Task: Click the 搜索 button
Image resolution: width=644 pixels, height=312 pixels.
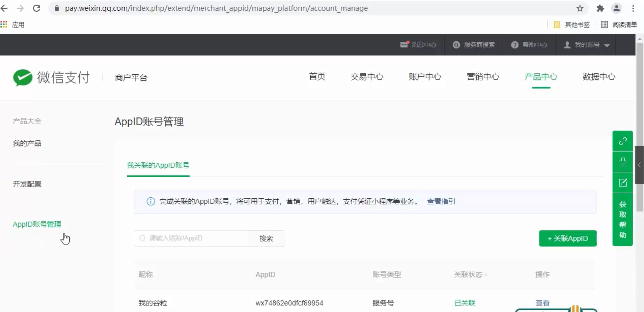Action: (x=266, y=238)
